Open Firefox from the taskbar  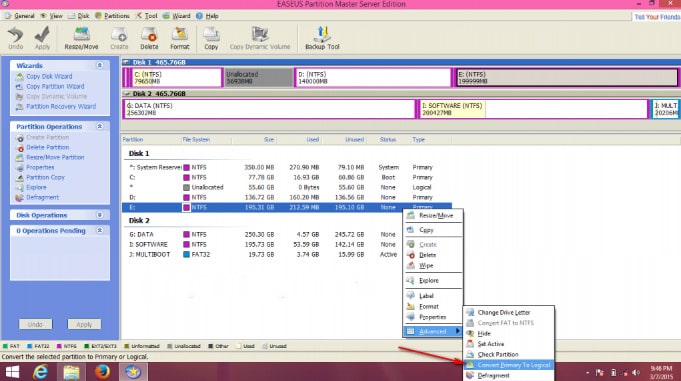pyautogui.click(x=102, y=372)
